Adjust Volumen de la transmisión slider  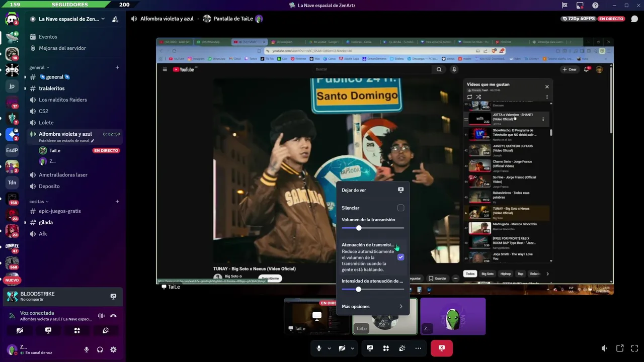point(372,228)
